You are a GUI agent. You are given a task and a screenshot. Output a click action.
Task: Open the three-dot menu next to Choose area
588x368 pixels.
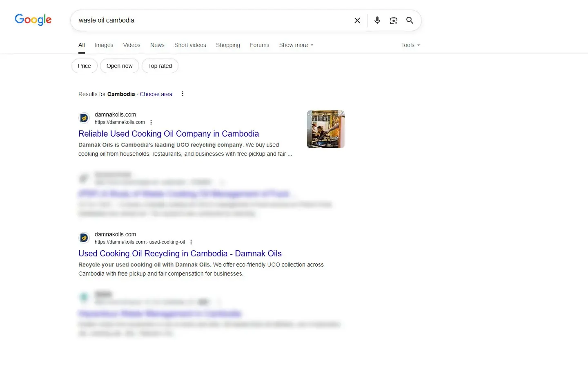point(183,94)
